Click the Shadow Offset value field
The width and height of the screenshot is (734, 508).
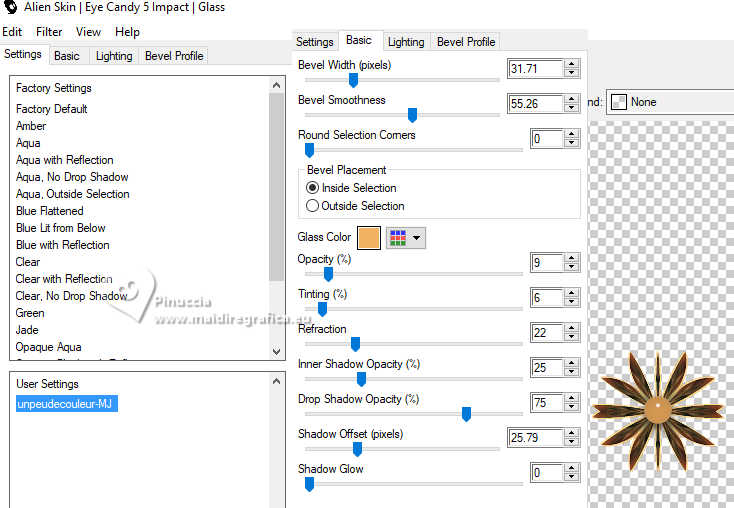pyautogui.click(x=536, y=437)
